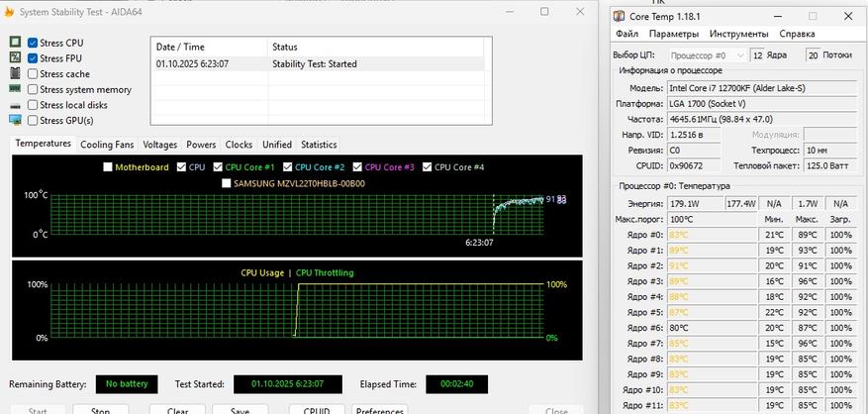Select the Clocks tab
This screenshot has height=414, width=868.
239,145
